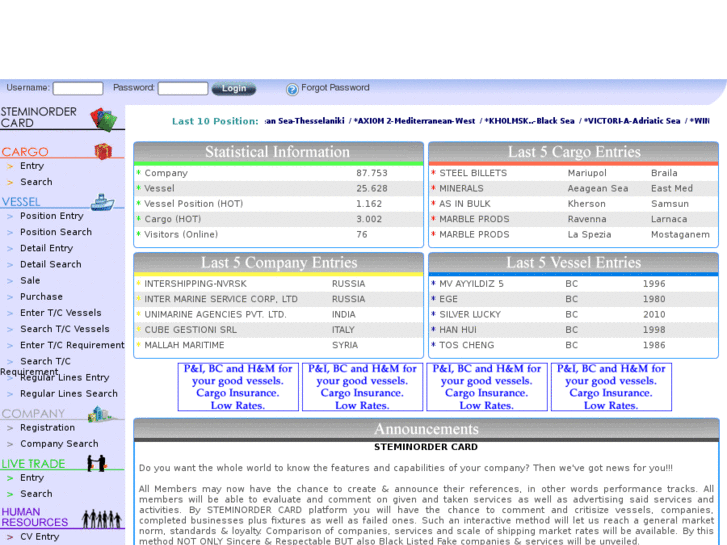This screenshot has height=545, width=727.
Task: Click the Vessel ship icon
Action: pyautogui.click(x=102, y=202)
